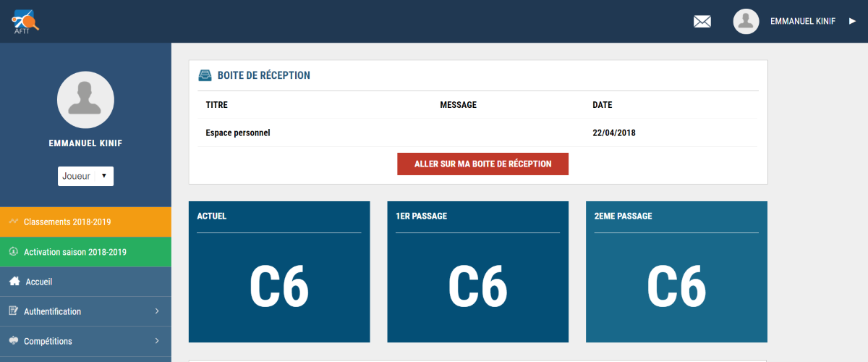This screenshot has height=362, width=868.
Task: Click Aller sur ma boite de réception button
Action: coord(482,164)
